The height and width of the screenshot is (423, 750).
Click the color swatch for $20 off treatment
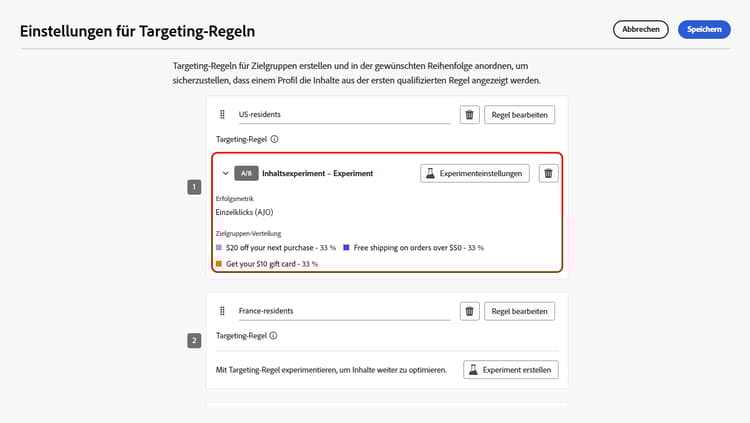219,246
